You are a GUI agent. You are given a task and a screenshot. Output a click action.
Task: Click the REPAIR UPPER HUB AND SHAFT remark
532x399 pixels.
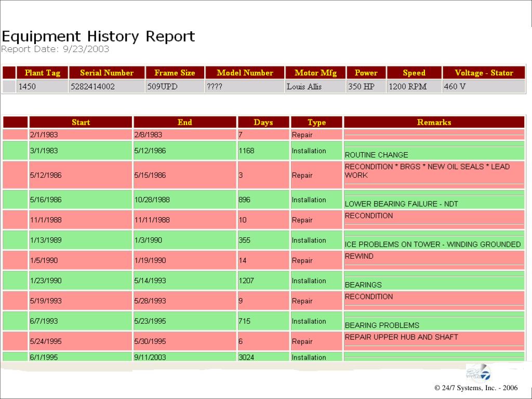click(402, 337)
